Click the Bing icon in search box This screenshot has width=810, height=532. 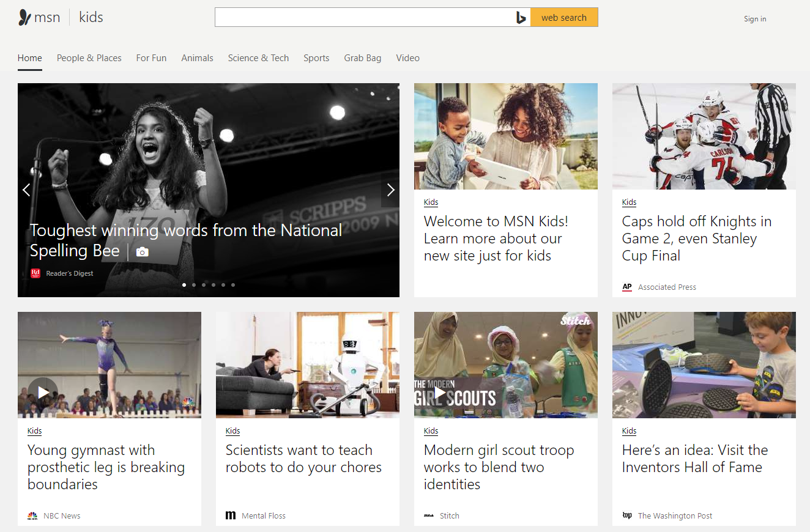click(521, 18)
